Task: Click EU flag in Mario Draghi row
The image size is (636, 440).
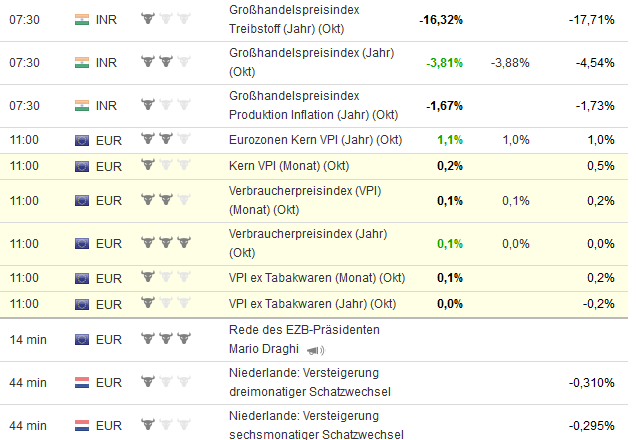Action: click(x=82, y=340)
